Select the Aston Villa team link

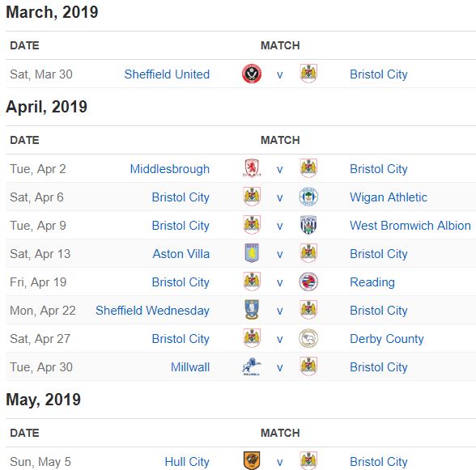(181, 254)
